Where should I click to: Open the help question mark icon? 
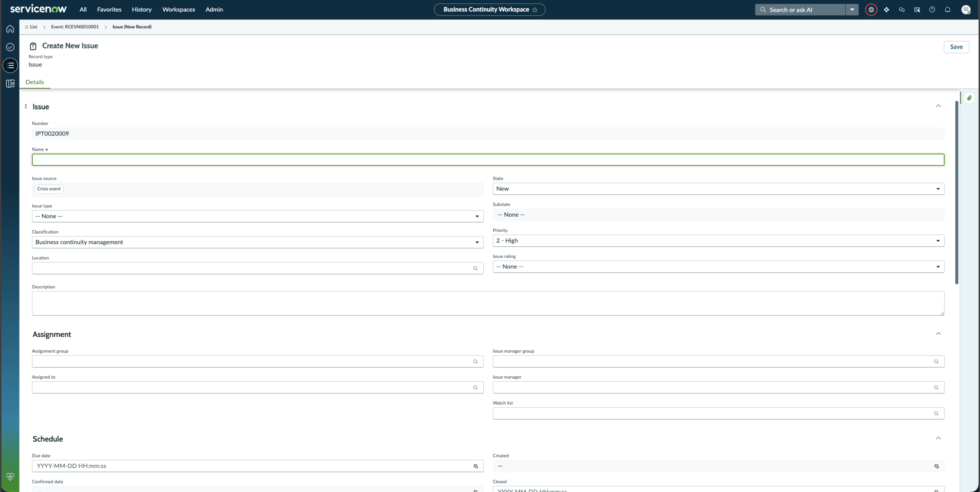pyautogui.click(x=932, y=10)
